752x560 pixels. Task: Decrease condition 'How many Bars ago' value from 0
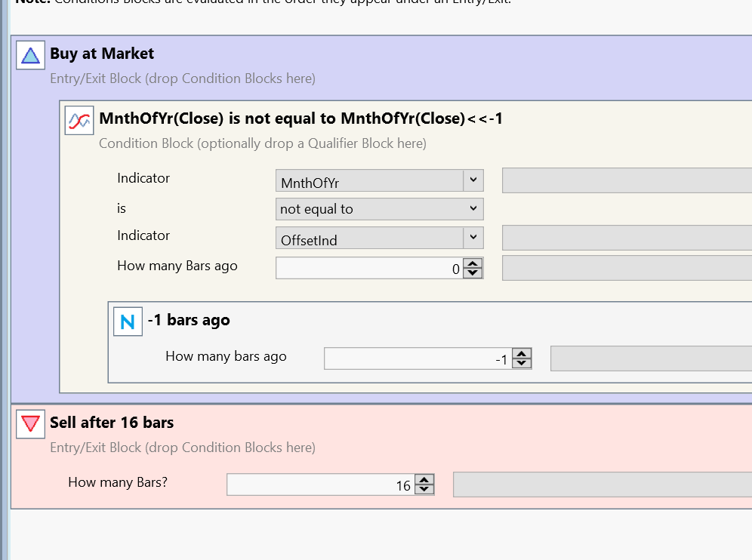[473, 273]
